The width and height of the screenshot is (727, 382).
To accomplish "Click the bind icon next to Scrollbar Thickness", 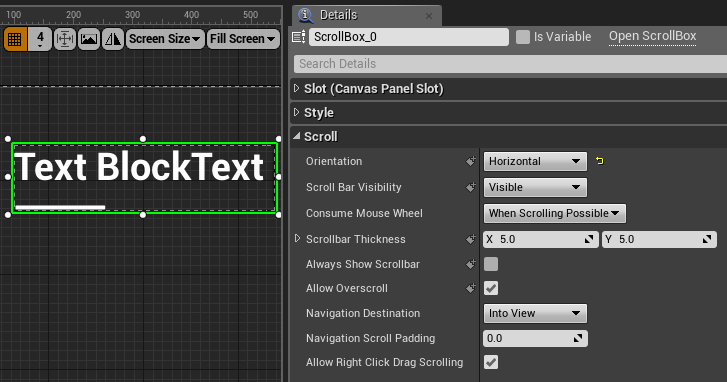I will 471,239.
